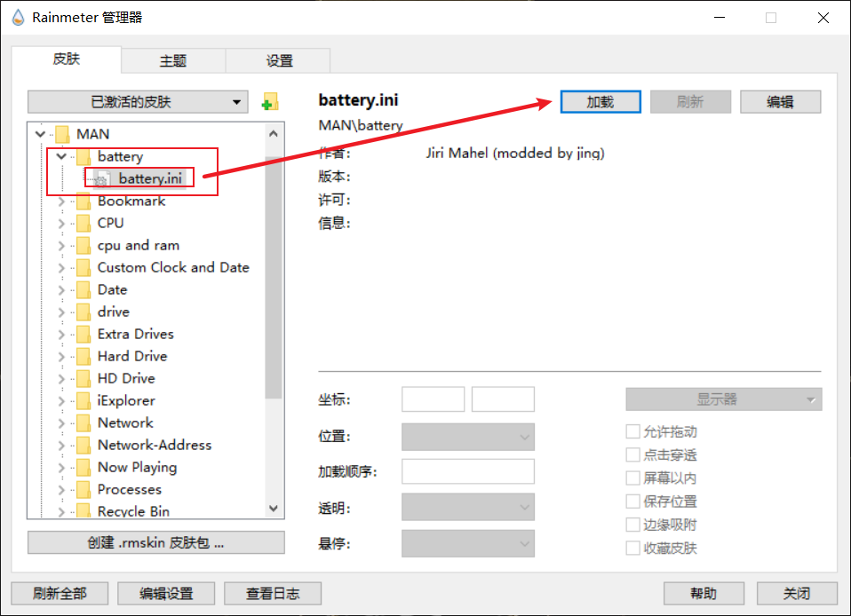The width and height of the screenshot is (851, 616).
Task: Switch to the 主题 tab
Action: click(173, 60)
